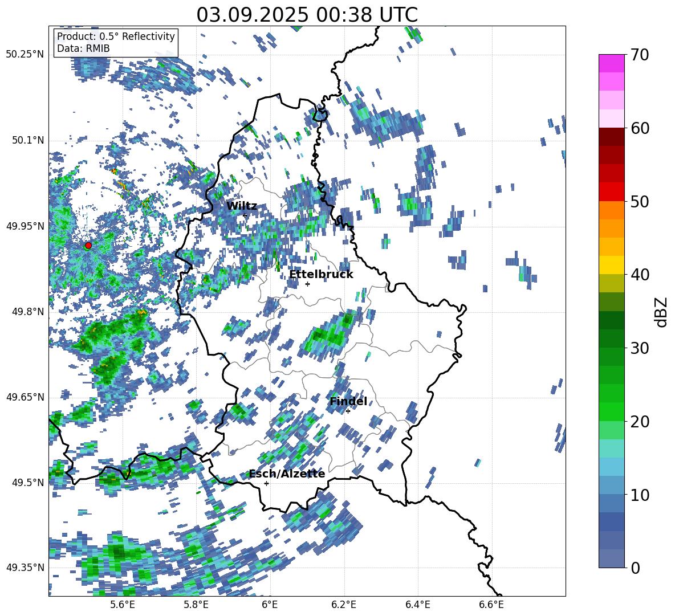Click the 6.4°E longitude label

418,605
